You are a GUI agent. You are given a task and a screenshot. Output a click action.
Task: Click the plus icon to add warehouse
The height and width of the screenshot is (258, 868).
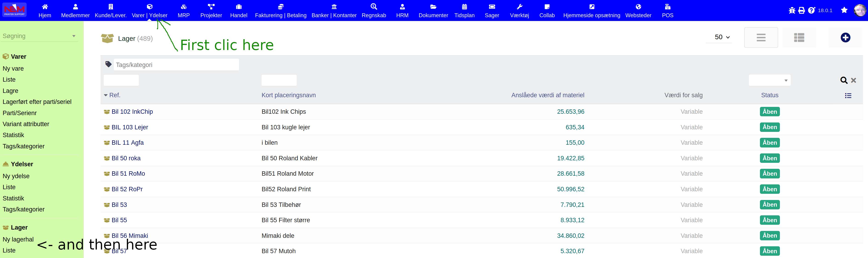(x=845, y=37)
